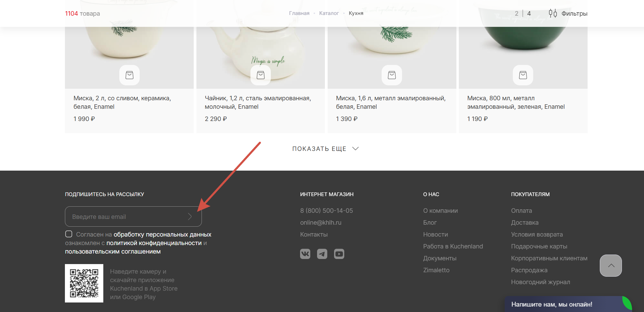The width and height of the screenshot is (644, 312).
Task: Focus the email subscription input field
Action: 133,216
